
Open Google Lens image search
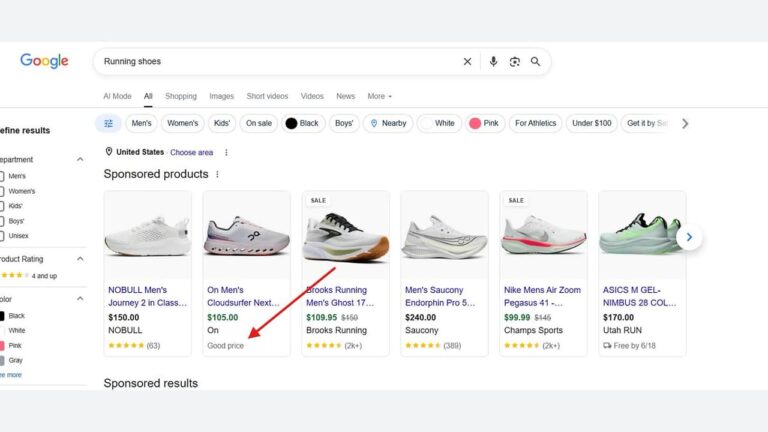pyautogui.click(x=514, y=61)
